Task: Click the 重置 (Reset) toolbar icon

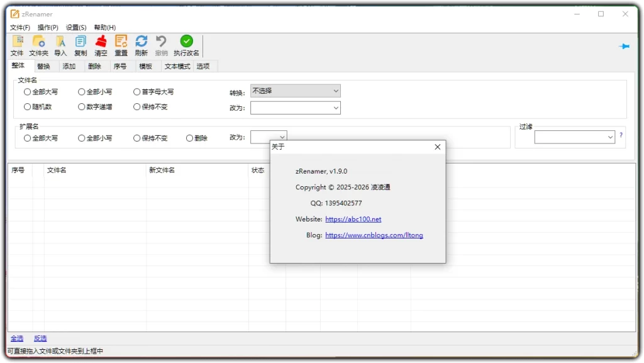Action: (120, 44)
